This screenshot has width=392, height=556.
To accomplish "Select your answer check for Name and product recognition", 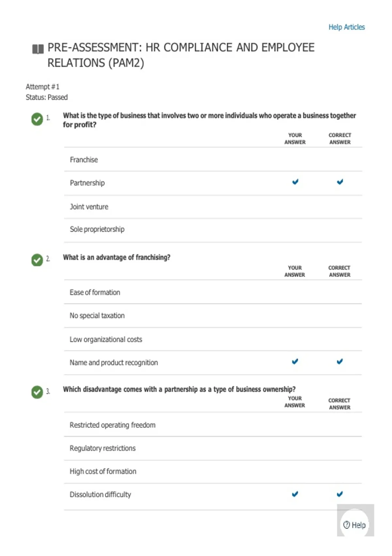I will point(295,361).
